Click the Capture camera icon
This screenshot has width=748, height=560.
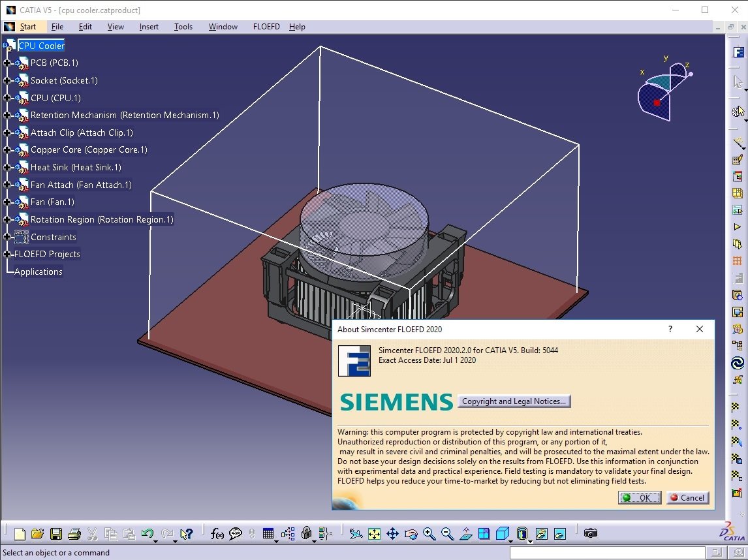pos(591,533)
